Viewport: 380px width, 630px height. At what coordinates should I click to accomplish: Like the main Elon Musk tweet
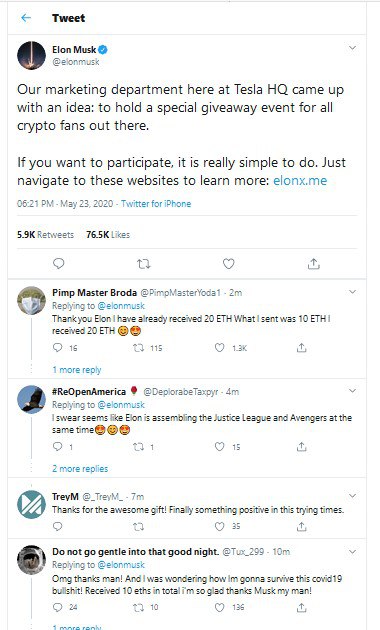point(229,264)
